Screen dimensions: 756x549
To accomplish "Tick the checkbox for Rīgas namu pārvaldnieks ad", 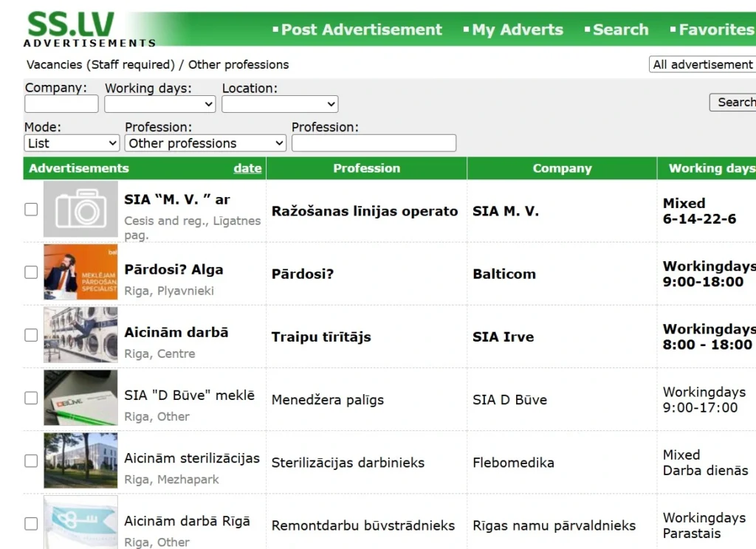I will [x=31, y=523].
